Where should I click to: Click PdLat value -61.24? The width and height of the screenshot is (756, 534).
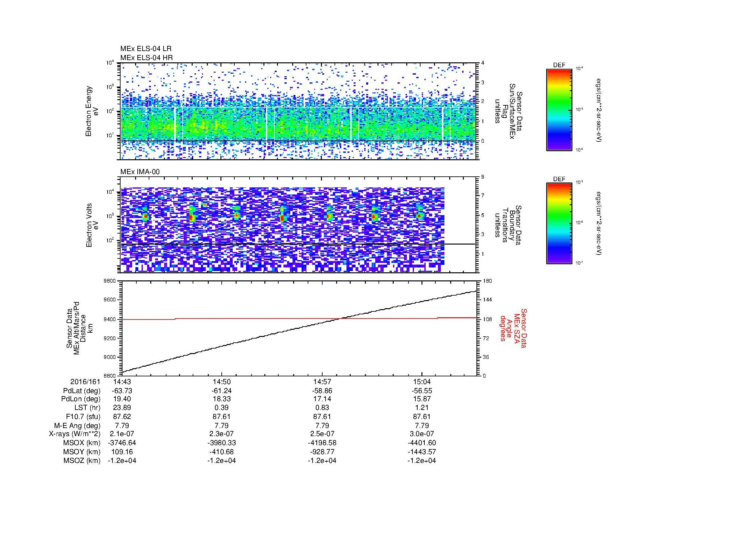[221, 391]
